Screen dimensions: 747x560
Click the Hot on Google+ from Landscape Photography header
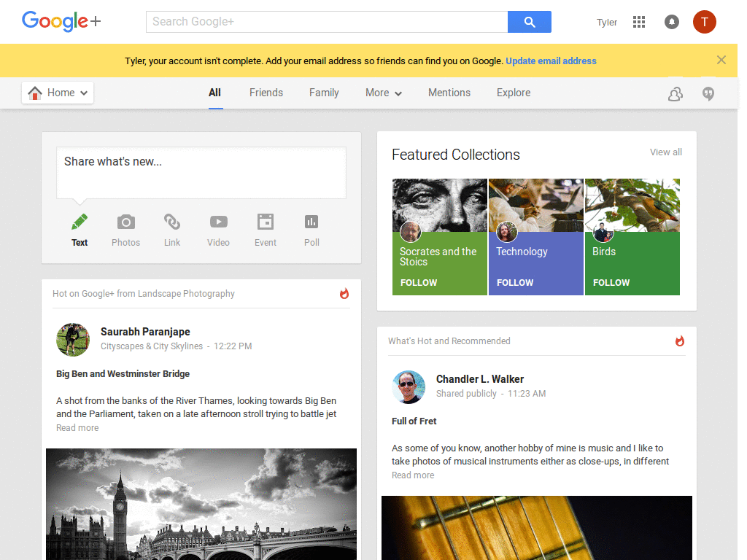(144, 294)
